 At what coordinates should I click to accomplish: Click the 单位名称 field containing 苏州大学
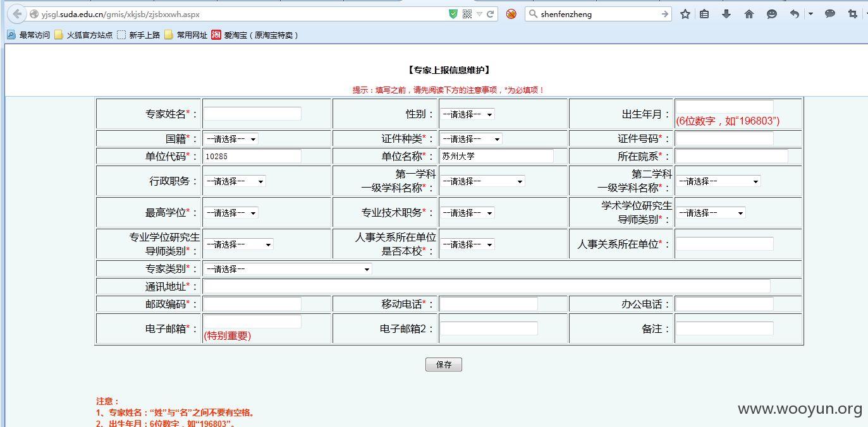496,156
